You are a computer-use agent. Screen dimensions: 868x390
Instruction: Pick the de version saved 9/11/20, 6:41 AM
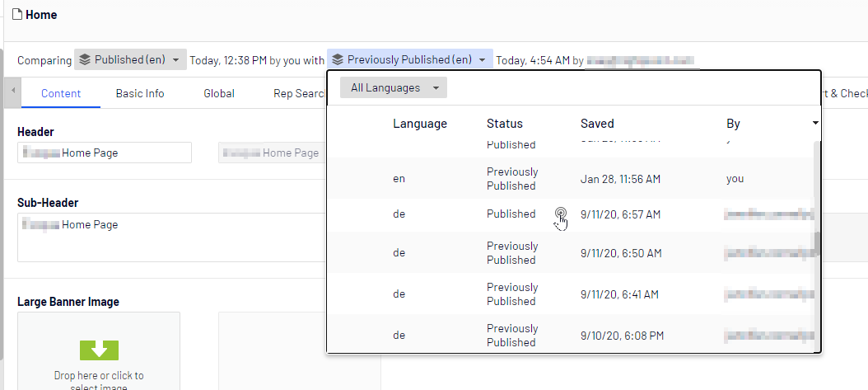coord(568,294)
